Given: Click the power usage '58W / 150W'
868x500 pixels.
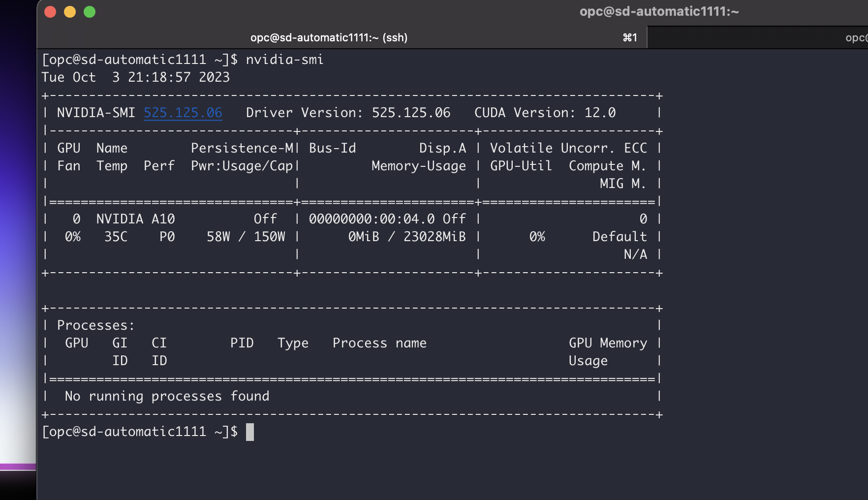Looking at the screenshot, I should click(x=246, y=237).
